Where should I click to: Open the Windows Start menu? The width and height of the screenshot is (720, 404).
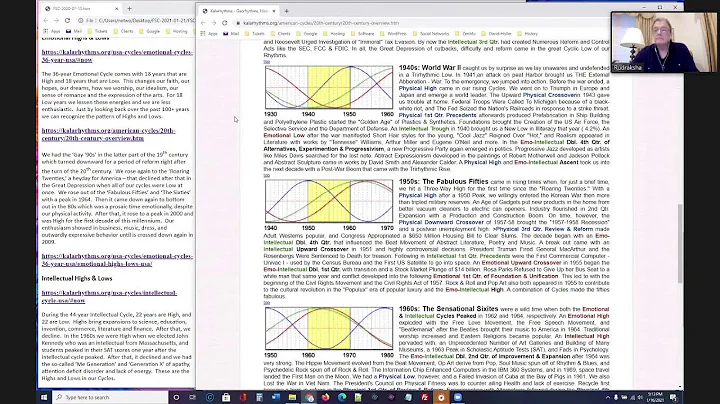coord(44,397)
